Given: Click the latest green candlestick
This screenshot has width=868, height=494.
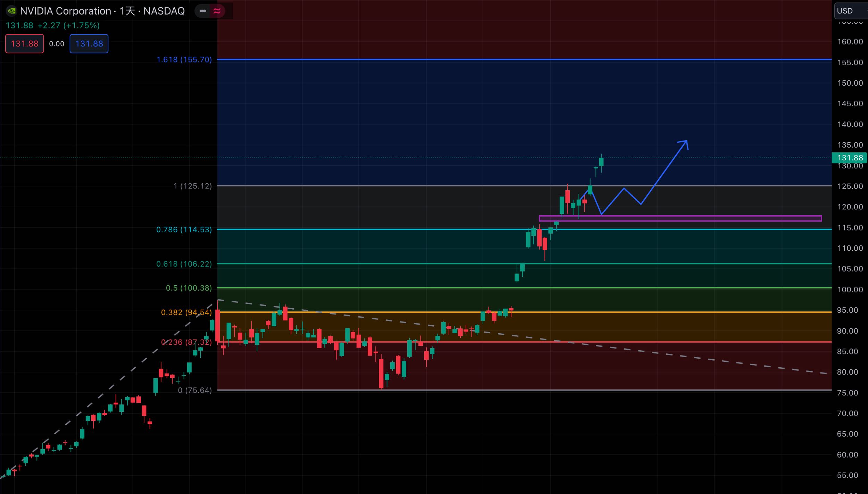Looking at the screenshot, I should pos(601,162).
